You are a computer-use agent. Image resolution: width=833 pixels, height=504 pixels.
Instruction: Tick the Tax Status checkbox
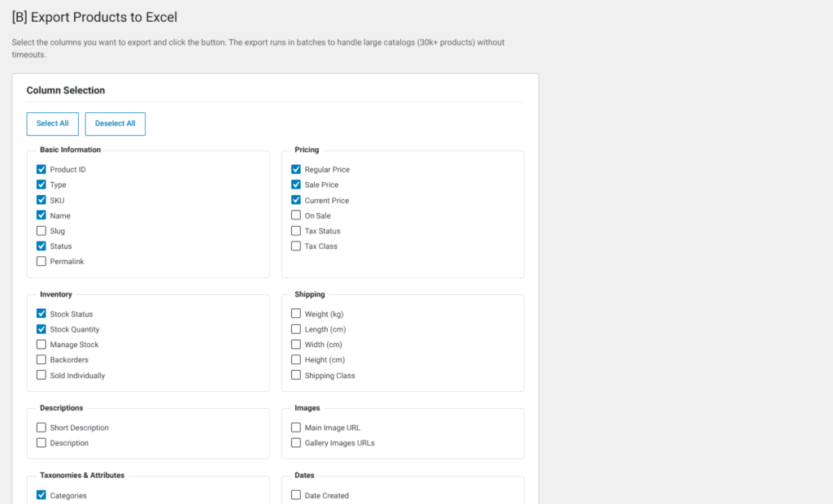click(296, 231)
